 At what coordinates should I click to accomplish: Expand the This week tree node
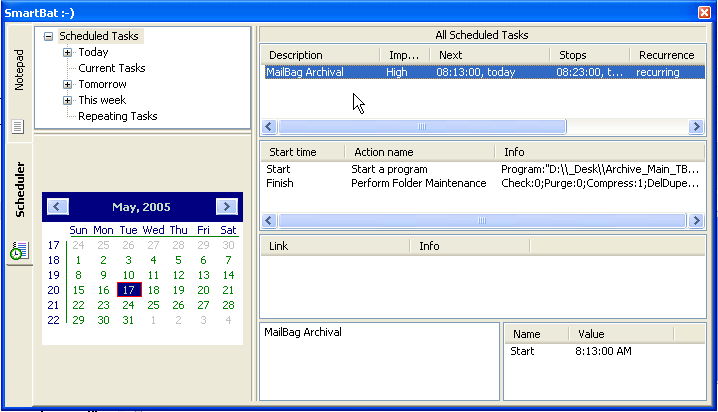click(67, 100)
